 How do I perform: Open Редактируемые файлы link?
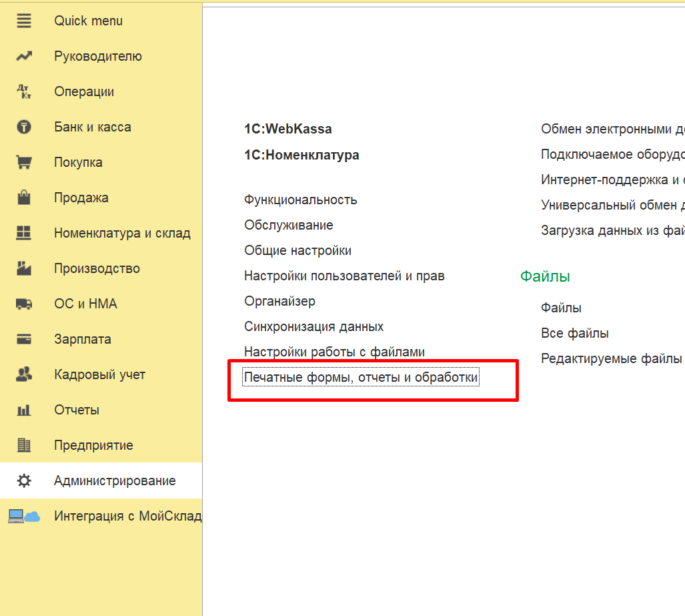(611, 359)
